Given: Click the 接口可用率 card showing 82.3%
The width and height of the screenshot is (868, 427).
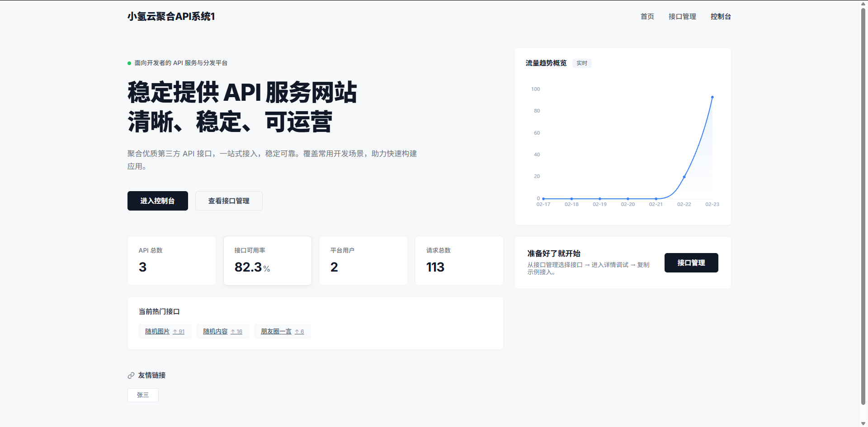Looking at the screenshot, I should [x=267, y=261].
